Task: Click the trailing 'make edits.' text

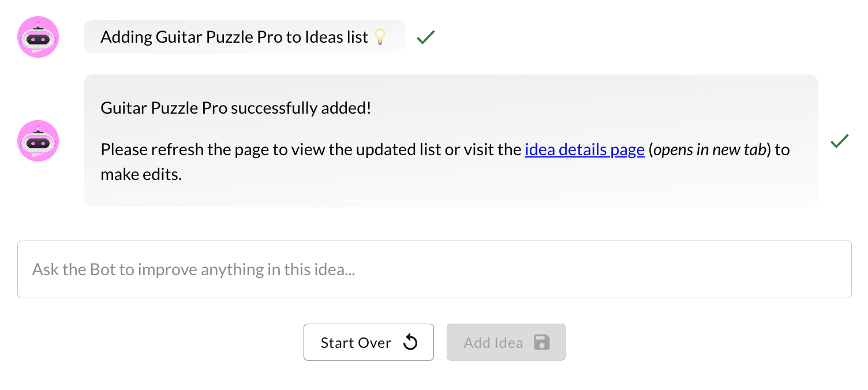Action: pyautogui.click(x=141, y=174)
